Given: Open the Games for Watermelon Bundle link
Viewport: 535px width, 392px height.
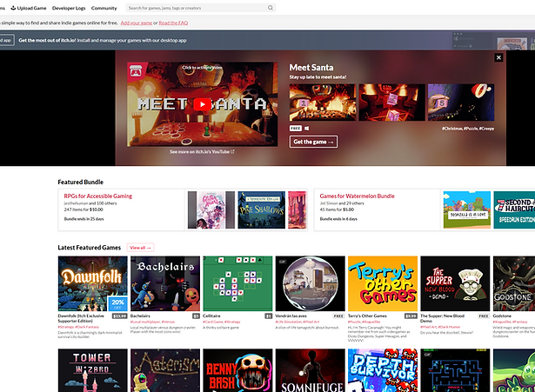Looking at the screenshot, I should 357,196.
